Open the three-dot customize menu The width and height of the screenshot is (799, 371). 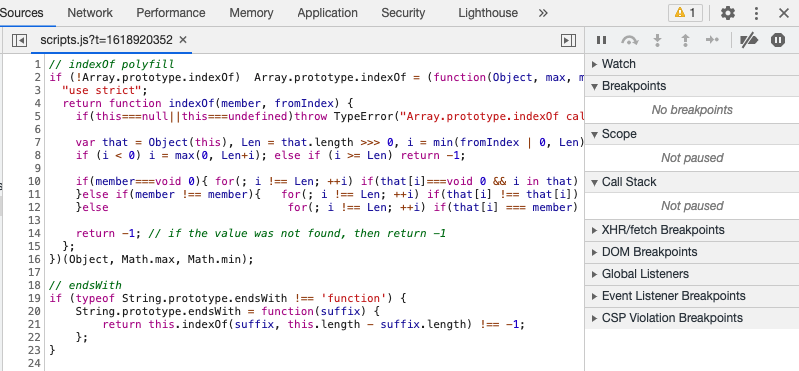tap(757, 13)
